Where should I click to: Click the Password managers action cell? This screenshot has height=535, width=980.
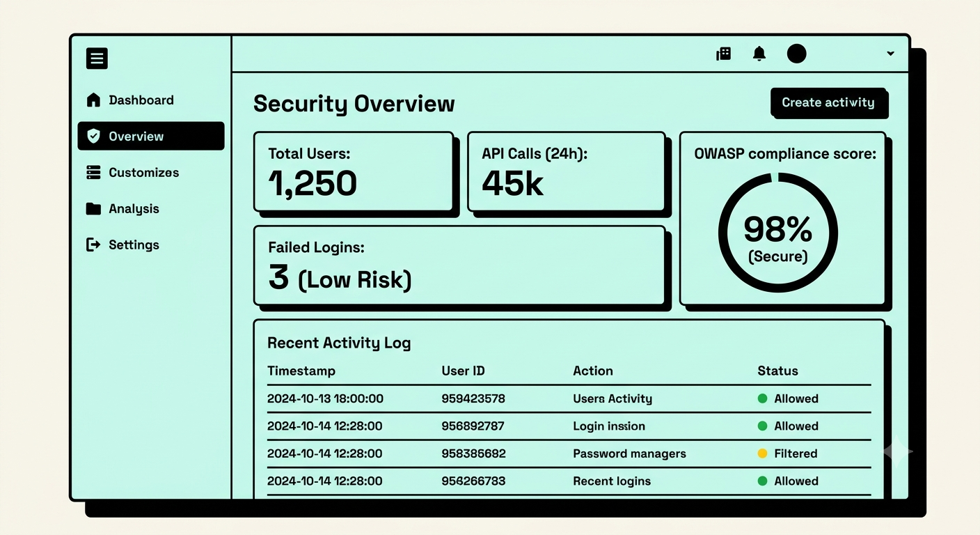[629, 453]
